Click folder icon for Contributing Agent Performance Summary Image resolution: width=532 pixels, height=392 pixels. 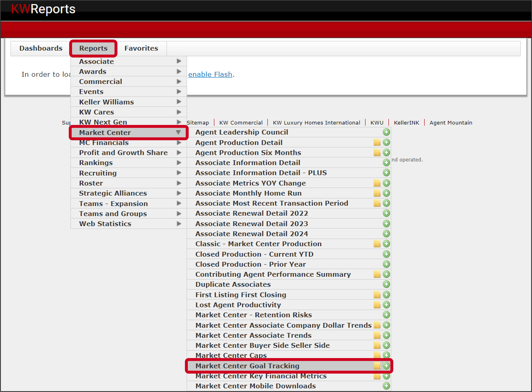click(377, 274)
